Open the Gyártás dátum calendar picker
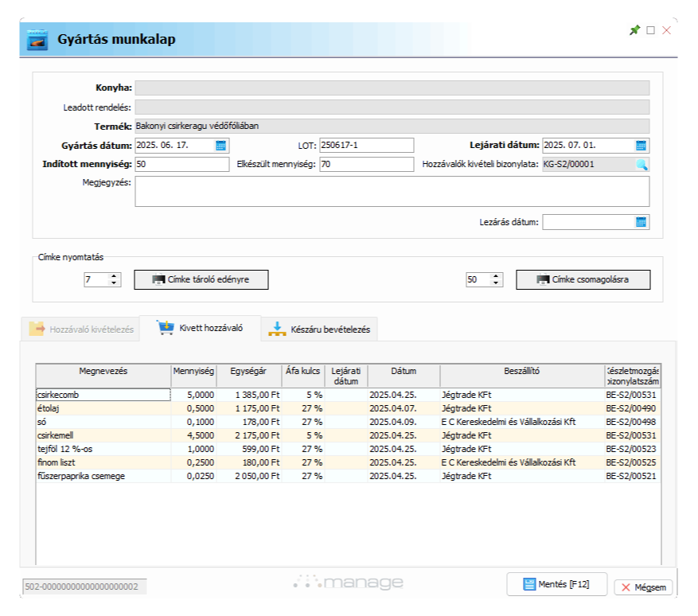This screenshot has height=616, width=698. [x=221, y=146]
